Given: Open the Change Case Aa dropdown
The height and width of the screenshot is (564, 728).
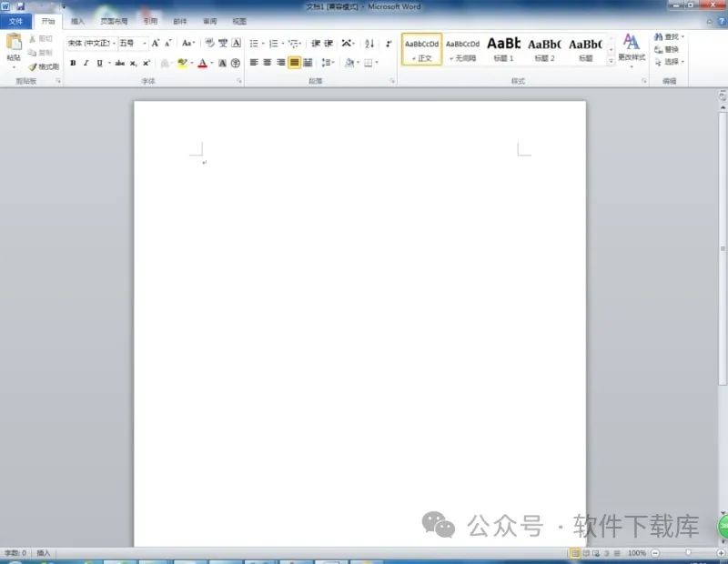Looking at the screenshot, I should click(188, 43).
